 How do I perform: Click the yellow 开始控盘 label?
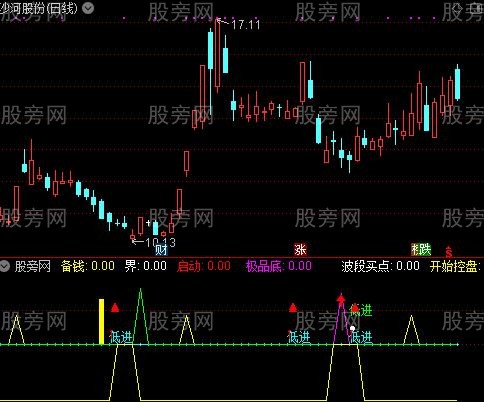456,266
